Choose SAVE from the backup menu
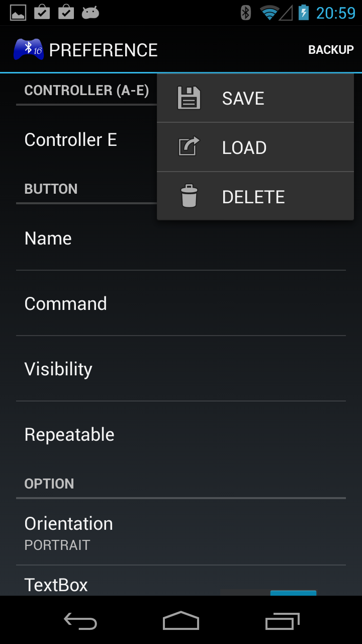 coord(255,98)
